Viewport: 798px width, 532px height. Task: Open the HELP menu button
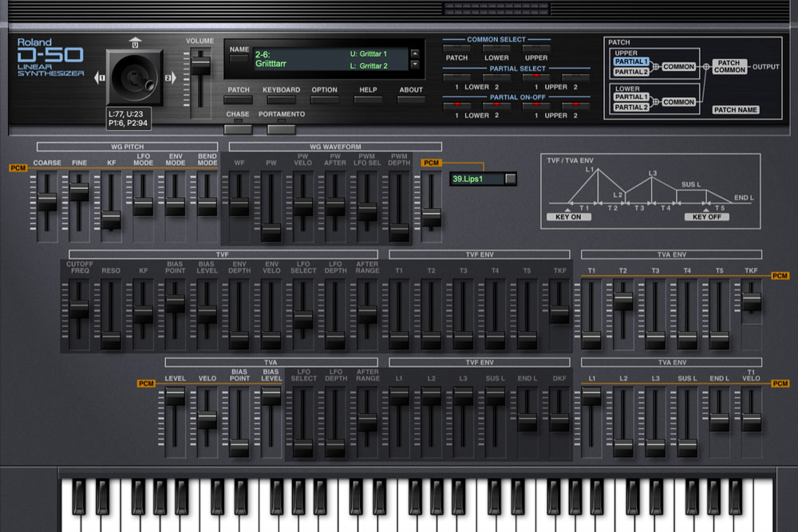tap(368, 100)
